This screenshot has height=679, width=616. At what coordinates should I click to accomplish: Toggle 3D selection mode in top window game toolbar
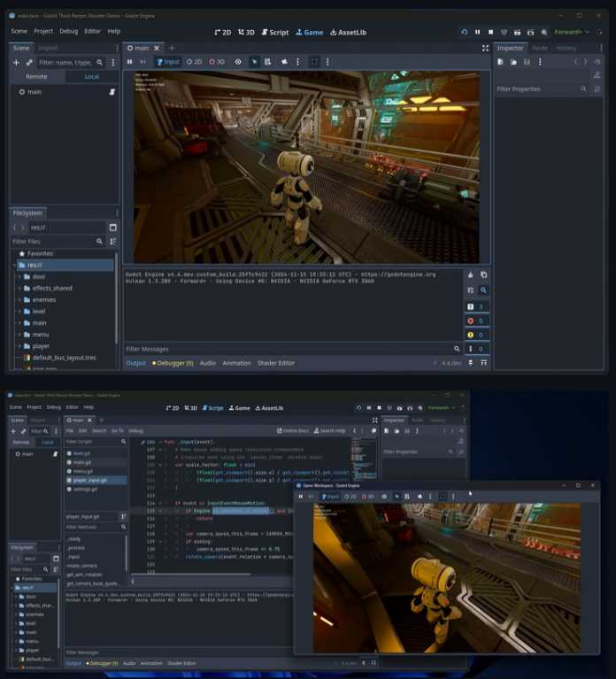217,62
